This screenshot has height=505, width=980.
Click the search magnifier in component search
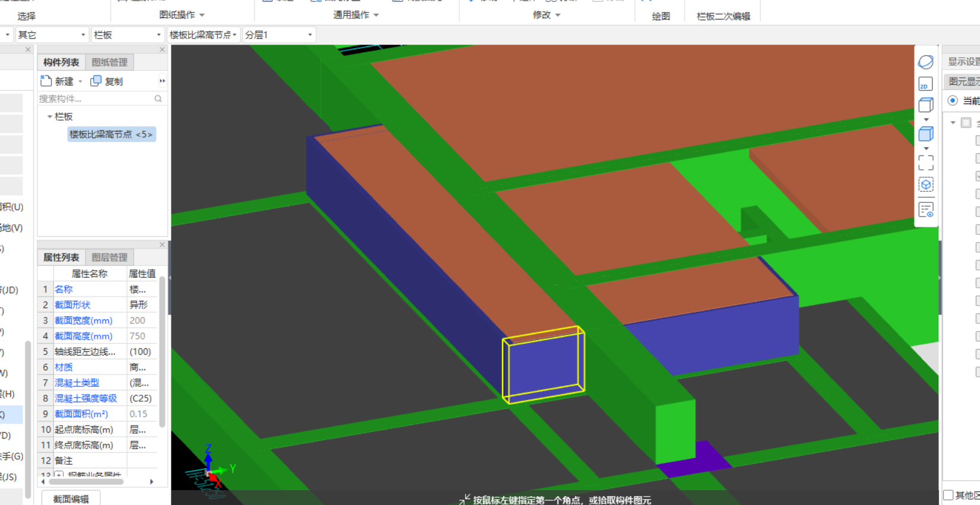click(158, 99)
